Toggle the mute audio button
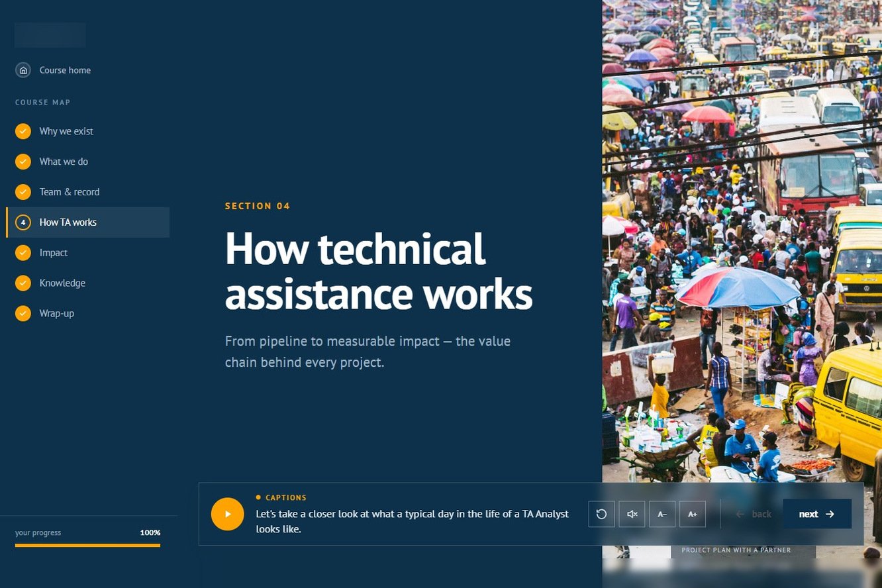Viewport: 882px width, 588px height. [x=632, y=514]
